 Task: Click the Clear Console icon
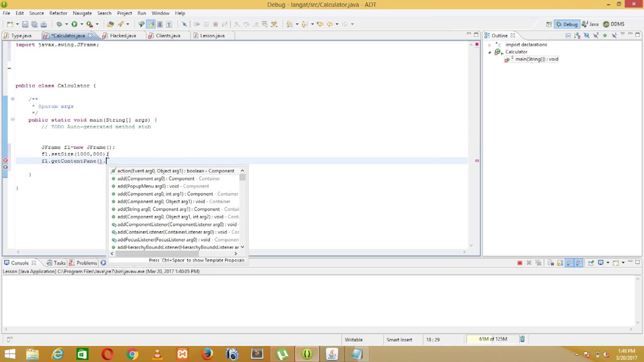tap(550, 262)
